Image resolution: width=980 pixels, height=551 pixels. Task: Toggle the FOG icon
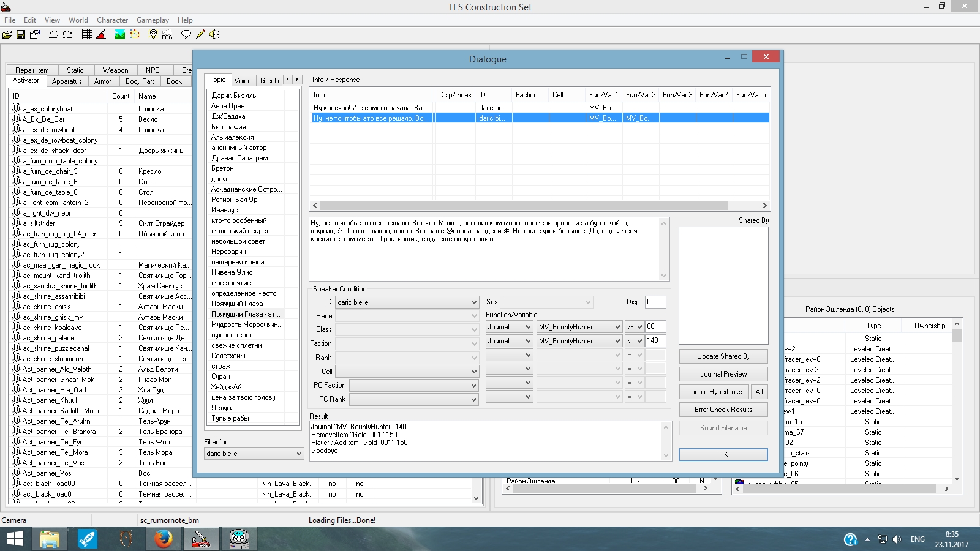(167, 35)
